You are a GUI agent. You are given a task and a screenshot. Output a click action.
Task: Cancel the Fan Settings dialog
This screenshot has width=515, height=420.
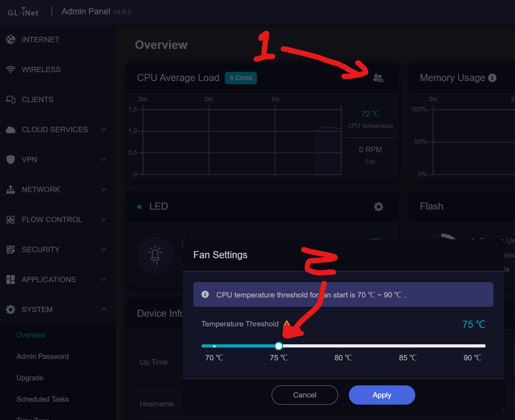304,395
